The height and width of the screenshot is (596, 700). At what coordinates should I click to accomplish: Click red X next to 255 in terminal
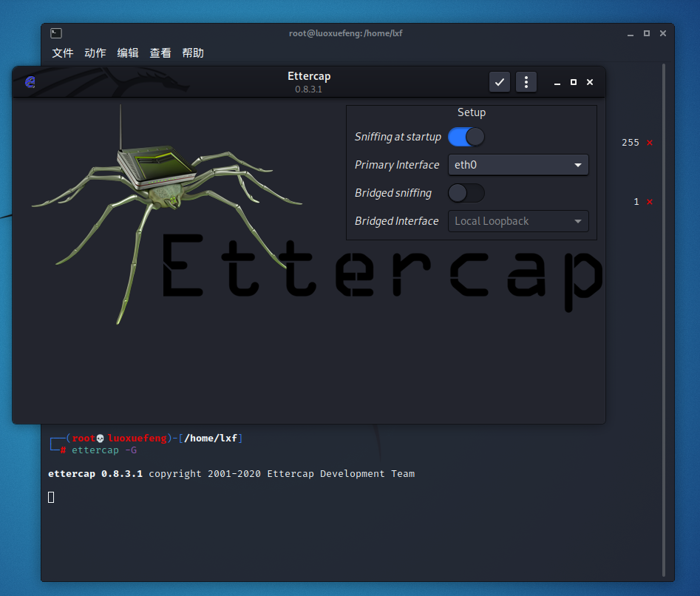(650, 143)
